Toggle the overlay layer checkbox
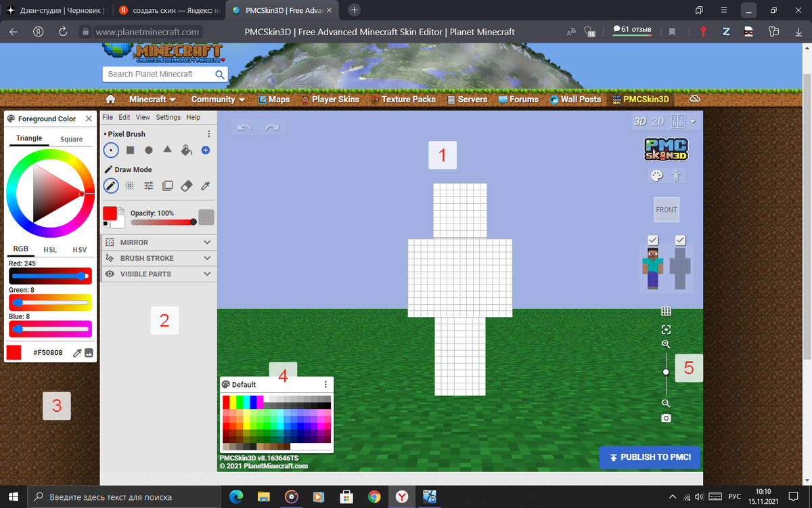 [x=680, y=240]
